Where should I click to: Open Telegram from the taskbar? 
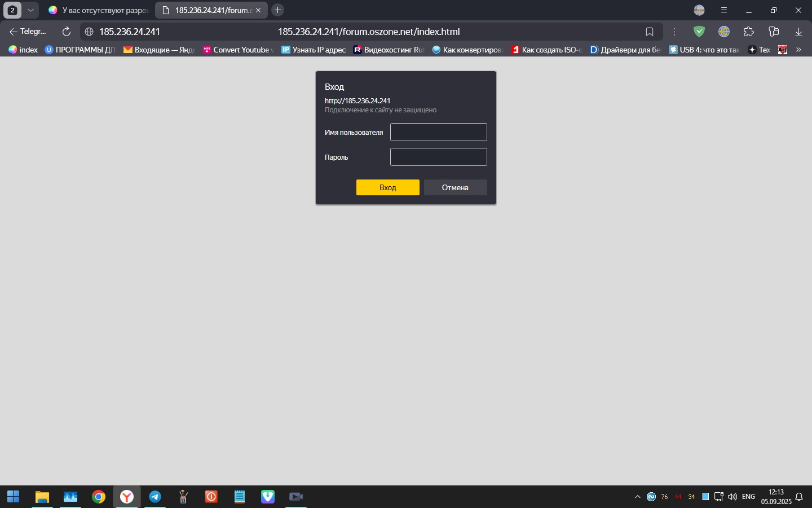[155, 497]
